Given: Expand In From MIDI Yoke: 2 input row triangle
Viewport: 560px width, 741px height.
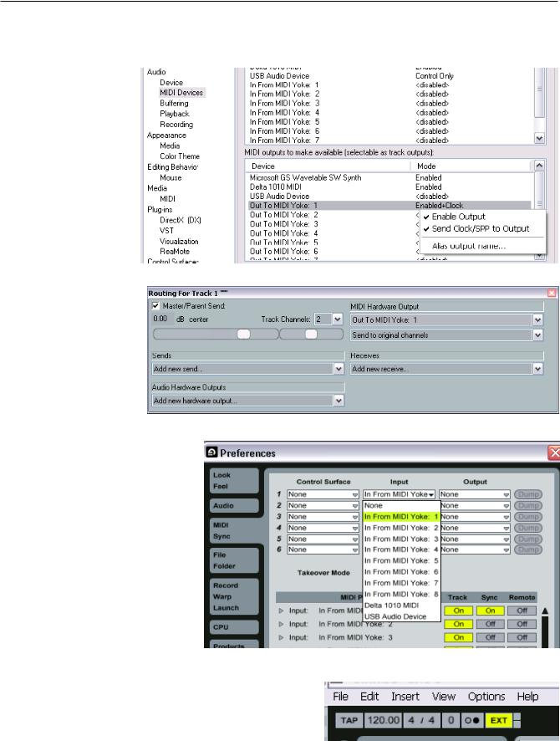Looking at the screenshot, I should [282, 624].
